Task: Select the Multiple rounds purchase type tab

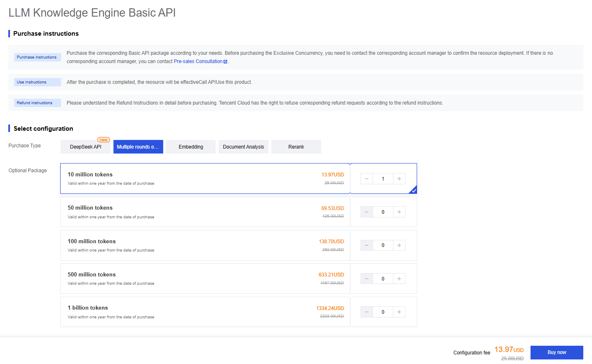Action: coord(138,147)
